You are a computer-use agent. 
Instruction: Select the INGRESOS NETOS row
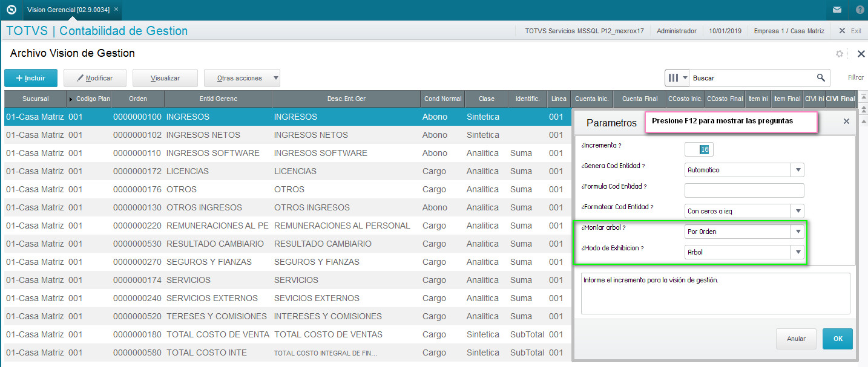[x=288, y=135]
